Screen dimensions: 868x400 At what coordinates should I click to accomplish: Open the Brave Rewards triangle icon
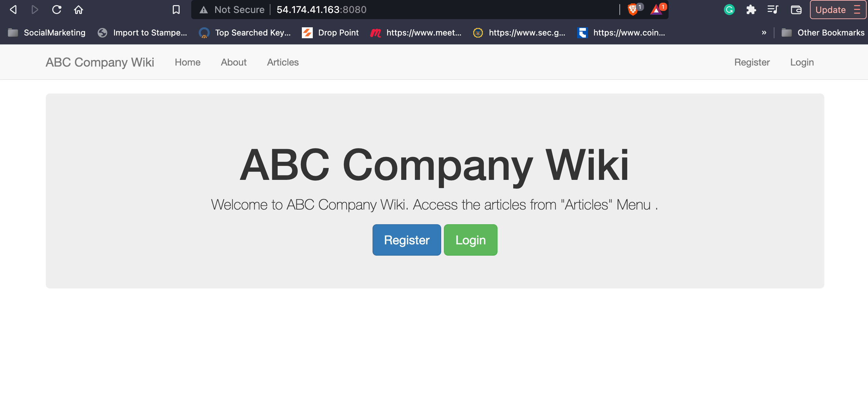(x=656, y=10)
